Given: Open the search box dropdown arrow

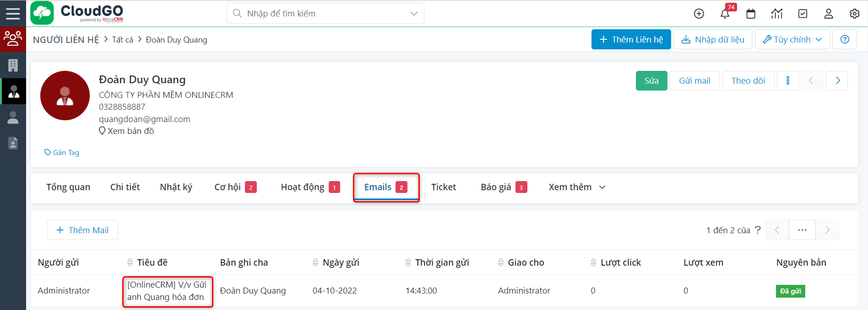Looking at the screenshot, I should pyautogui.click(x=414, y=14).
